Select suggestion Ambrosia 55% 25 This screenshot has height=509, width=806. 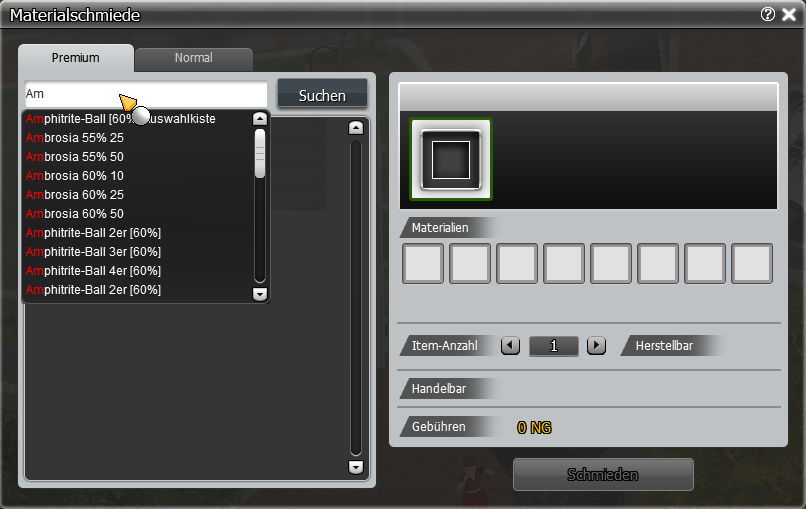tap(75, 138)
